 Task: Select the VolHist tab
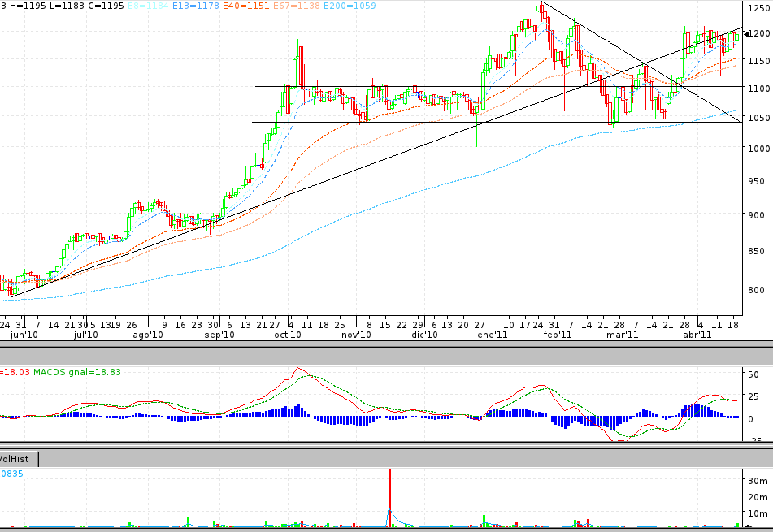click(x=19, y=459)
